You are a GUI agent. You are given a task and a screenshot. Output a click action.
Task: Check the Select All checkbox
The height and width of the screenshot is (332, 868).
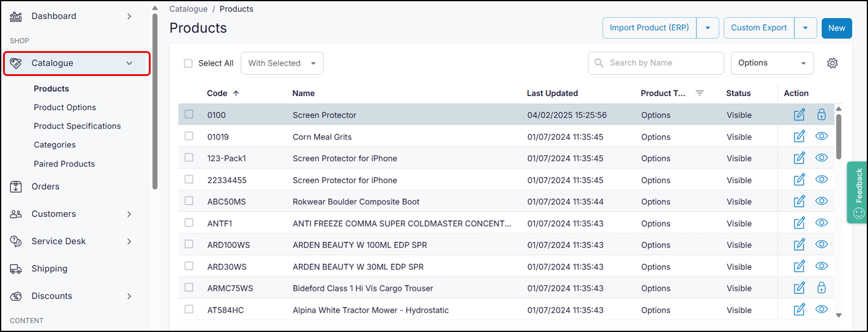(188, 63)
